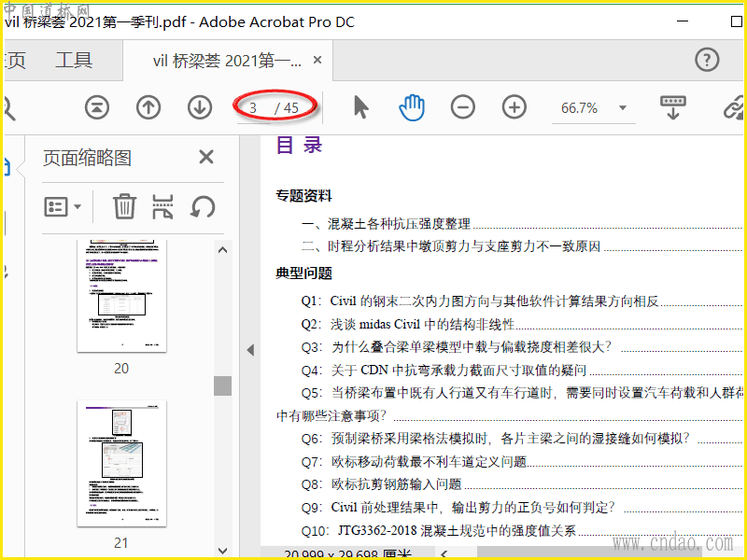Rotate pages with circular arrow icon
This screenshot has height=560, width=747.
click(203, 207)
